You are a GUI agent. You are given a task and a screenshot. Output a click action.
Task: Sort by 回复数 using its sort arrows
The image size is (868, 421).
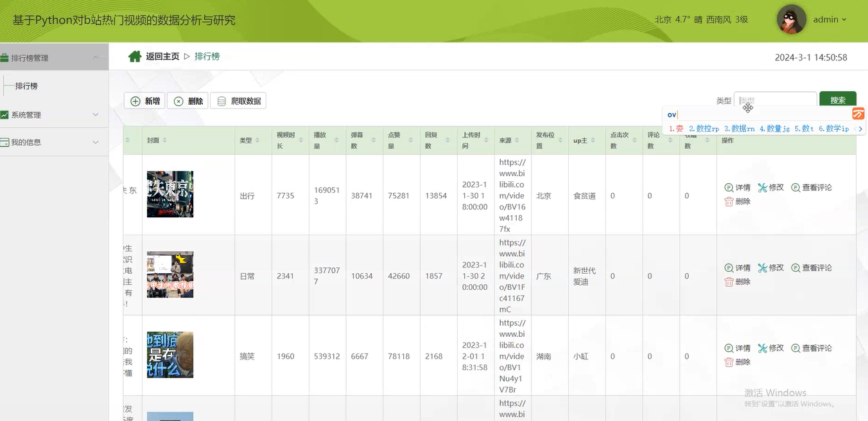click(449, 140)
